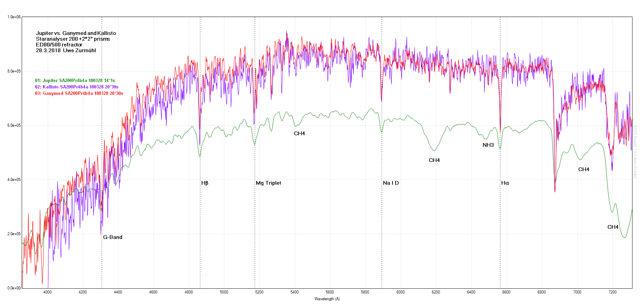Click the G-Band line label
This screenshot has width=644, height=305.
tap(113, 237)
